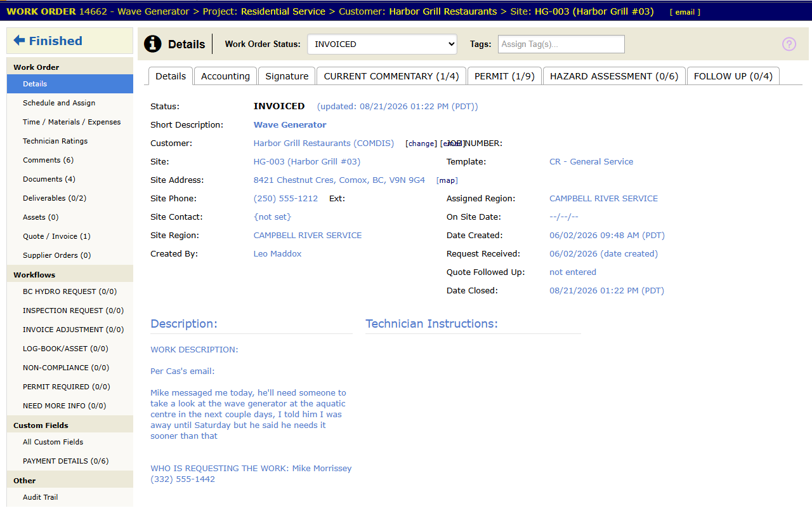Image resolution: width=812 pixels, height=508 pixels.
Task: Click Harbor Grill Restaurants (COMDIS) customer link
Action: (x=324, y=144)
